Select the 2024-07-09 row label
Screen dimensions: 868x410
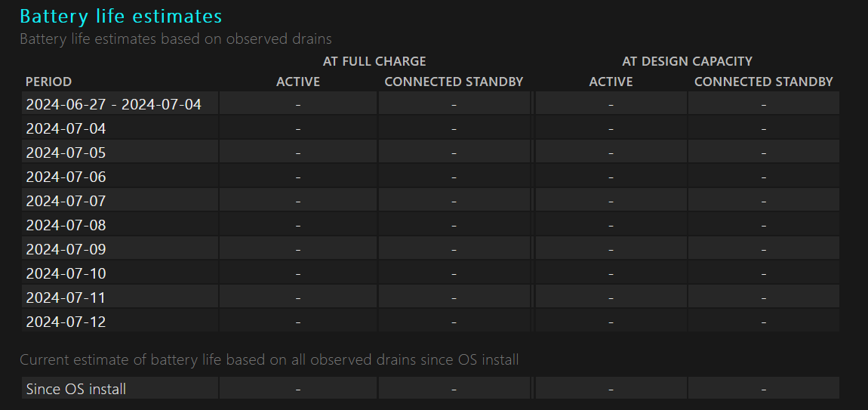coord(66,249)
